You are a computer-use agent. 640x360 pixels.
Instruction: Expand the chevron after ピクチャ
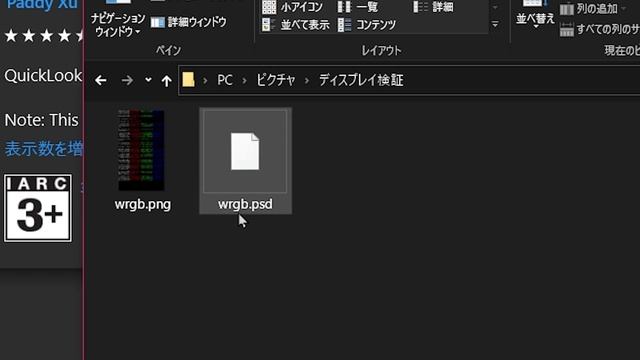(307, 80)
